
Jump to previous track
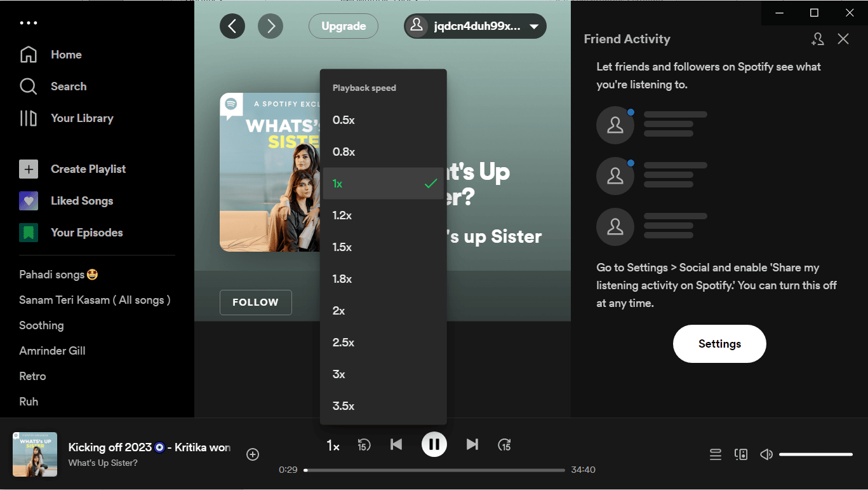396,444
